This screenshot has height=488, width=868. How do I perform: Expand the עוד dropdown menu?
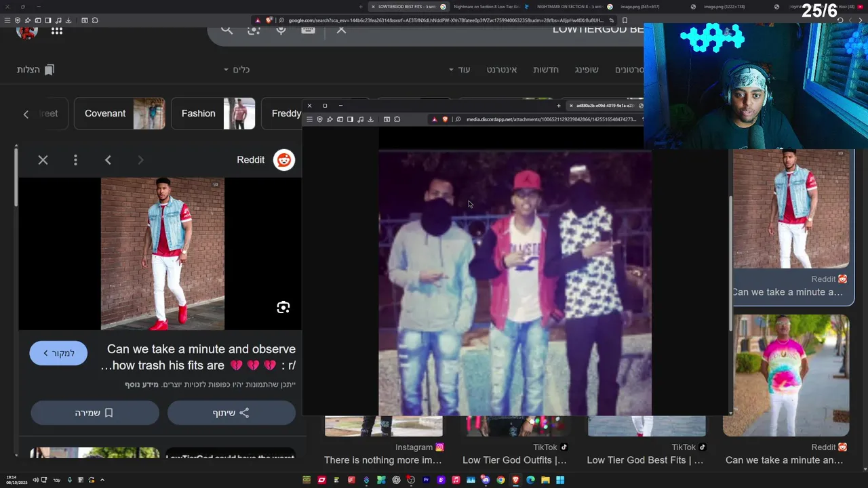point(460,70)
